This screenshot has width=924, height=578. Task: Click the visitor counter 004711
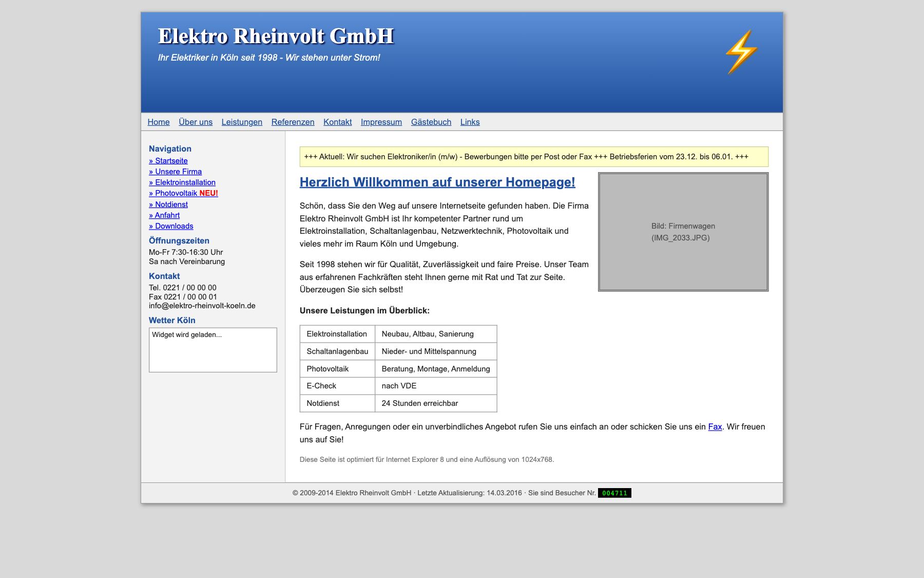(x=614, y=493)
